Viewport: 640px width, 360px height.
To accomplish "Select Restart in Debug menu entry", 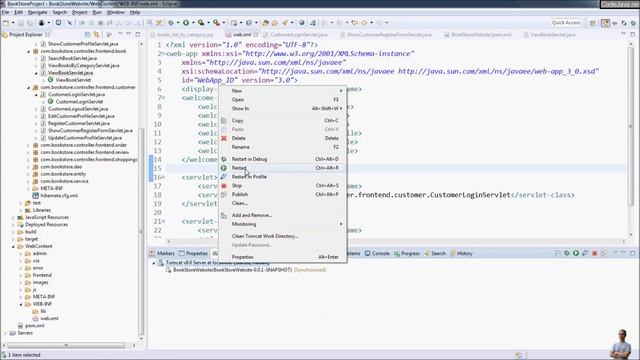I will coord(283,159).
